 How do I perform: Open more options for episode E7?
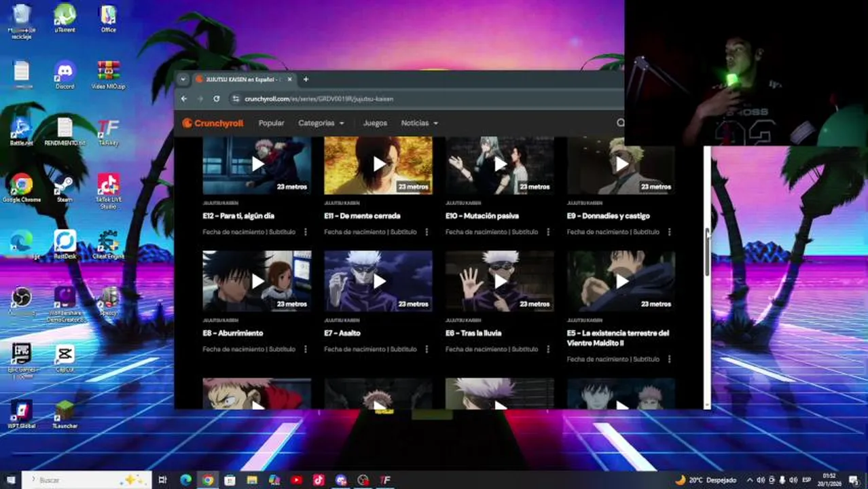tap(427, 349)
